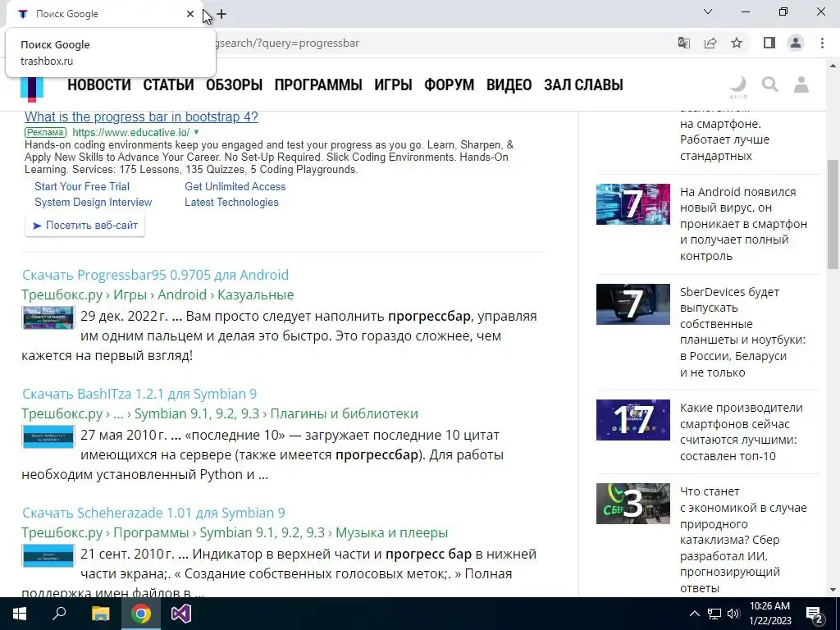
Task: Open SberDevices tablets and laptops news
Action: [742, 332]
